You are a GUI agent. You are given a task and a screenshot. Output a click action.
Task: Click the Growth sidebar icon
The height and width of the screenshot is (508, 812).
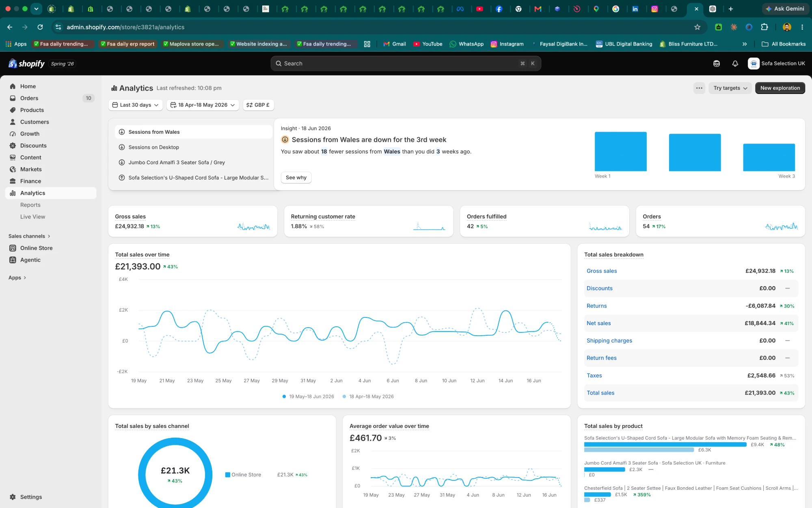[13, 134]
